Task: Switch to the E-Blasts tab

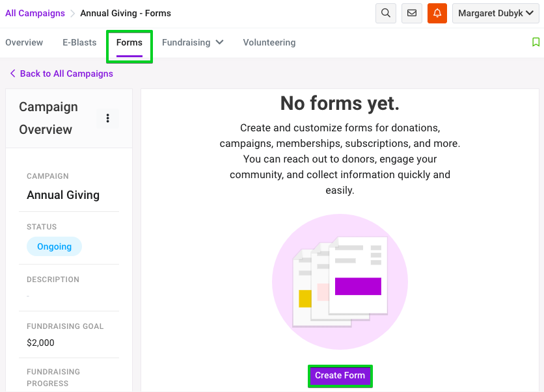Action: pyautogui.click(x=79, y=42)
